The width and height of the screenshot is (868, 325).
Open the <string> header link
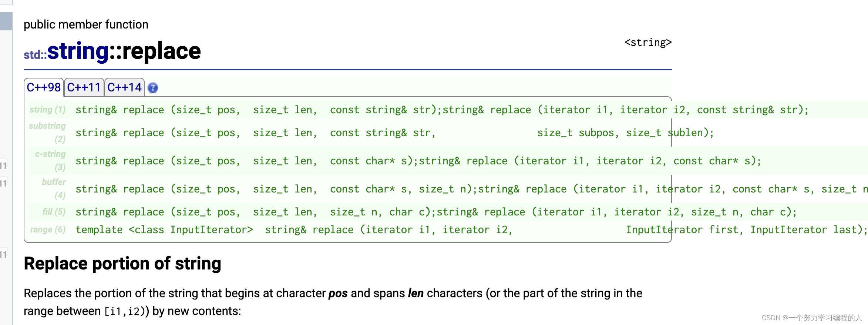(648, 43)
